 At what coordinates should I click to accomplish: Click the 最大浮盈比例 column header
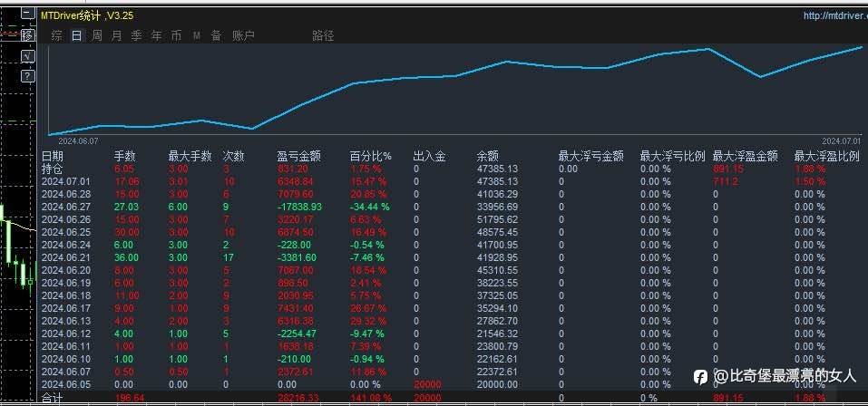point(826,157)
